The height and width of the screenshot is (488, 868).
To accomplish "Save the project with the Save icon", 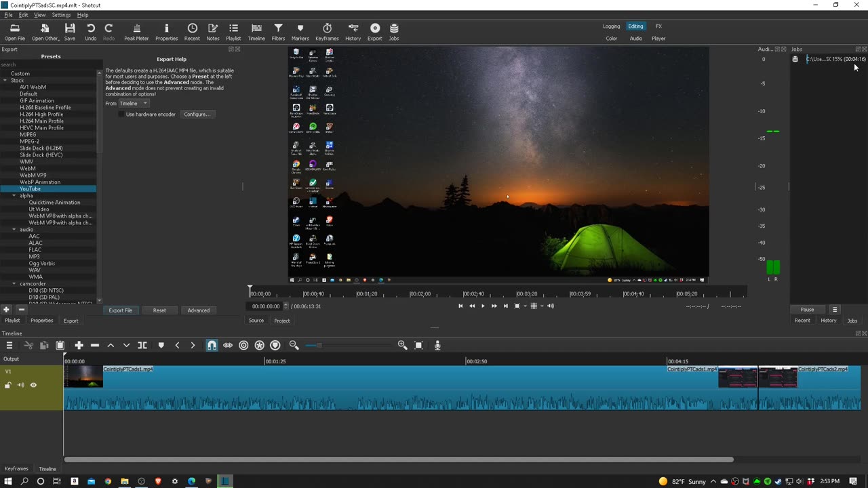I will (x=70, y=31).
